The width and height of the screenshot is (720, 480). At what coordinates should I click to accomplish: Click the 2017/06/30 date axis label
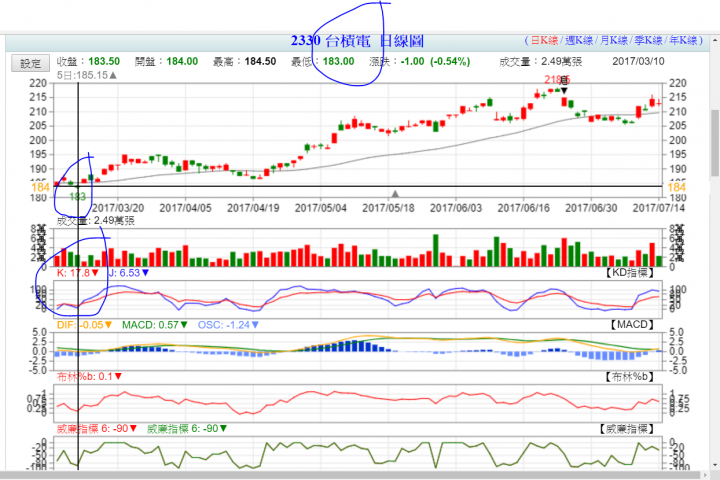click(x=591, y=208)
